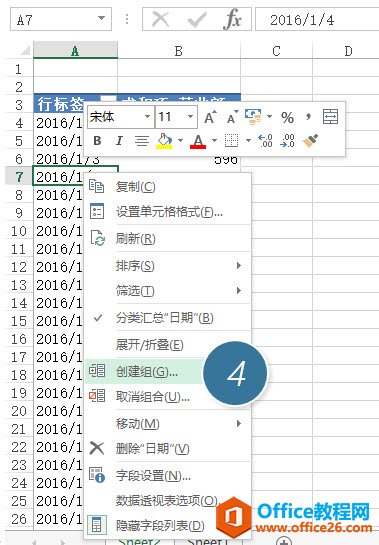The image size is (379, 545).
Task: Click the Format Painter brush icon
Action: (x=310, y=141)
